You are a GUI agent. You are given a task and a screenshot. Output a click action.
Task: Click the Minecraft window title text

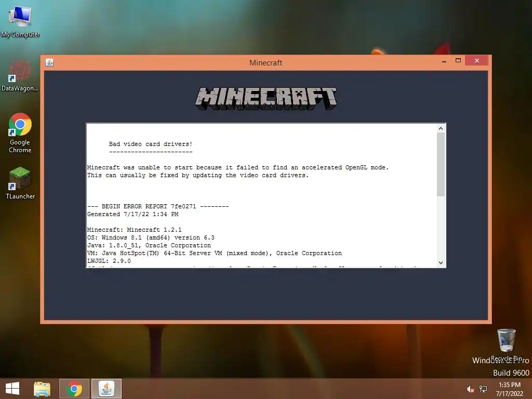click(265, 63)
